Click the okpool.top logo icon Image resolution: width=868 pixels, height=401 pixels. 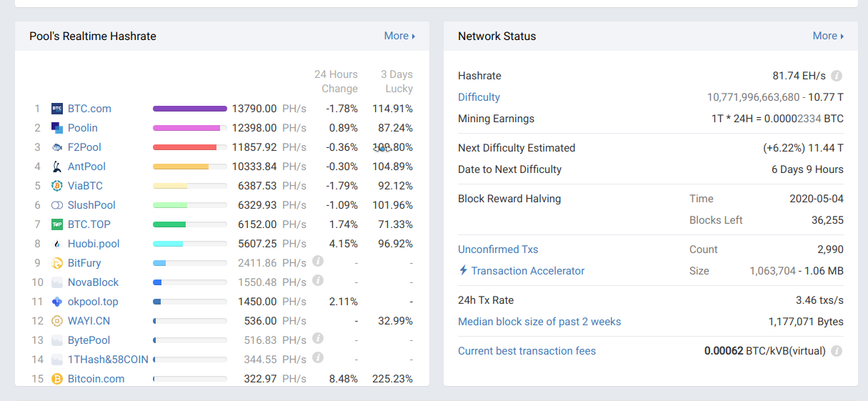point(57,302)
